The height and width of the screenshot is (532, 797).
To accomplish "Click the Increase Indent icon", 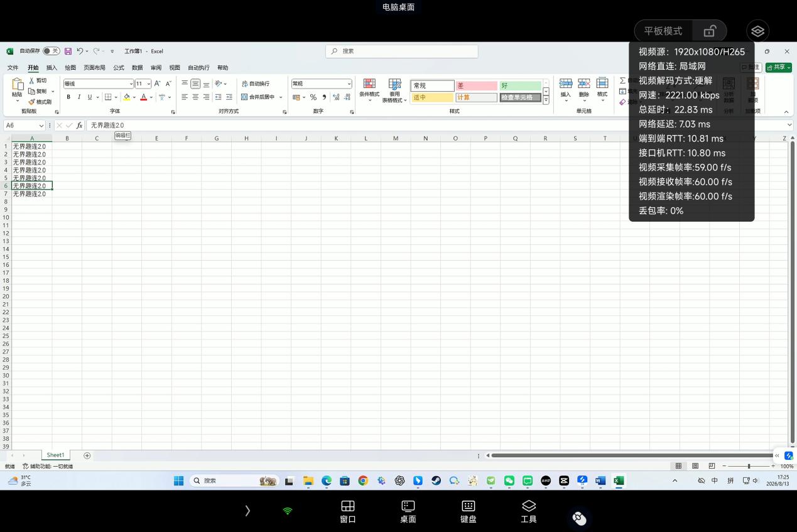I will tap(229, 97).
